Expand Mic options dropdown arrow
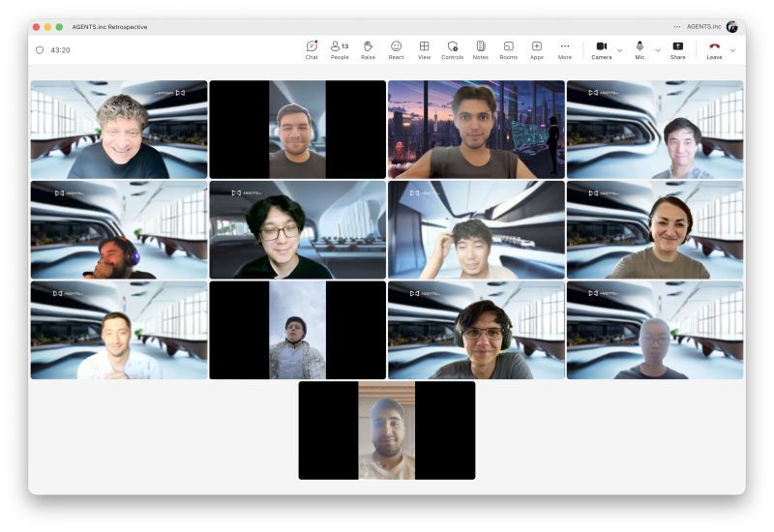Viewport: 774px width, 532px height. click(658, 50)
